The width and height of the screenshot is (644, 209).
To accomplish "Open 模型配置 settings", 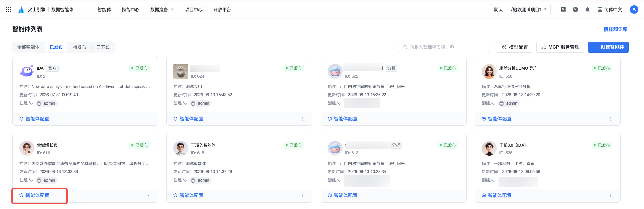I will [x=515, y=47].
